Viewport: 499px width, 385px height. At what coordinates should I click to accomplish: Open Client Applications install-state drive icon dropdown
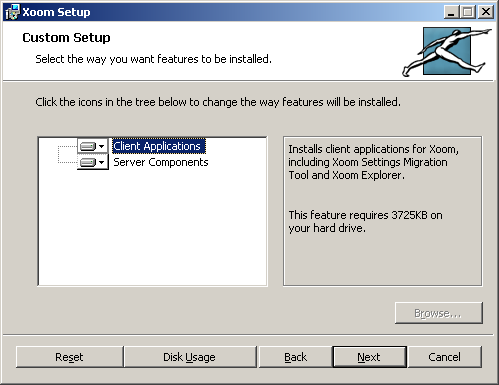[93, 146]
